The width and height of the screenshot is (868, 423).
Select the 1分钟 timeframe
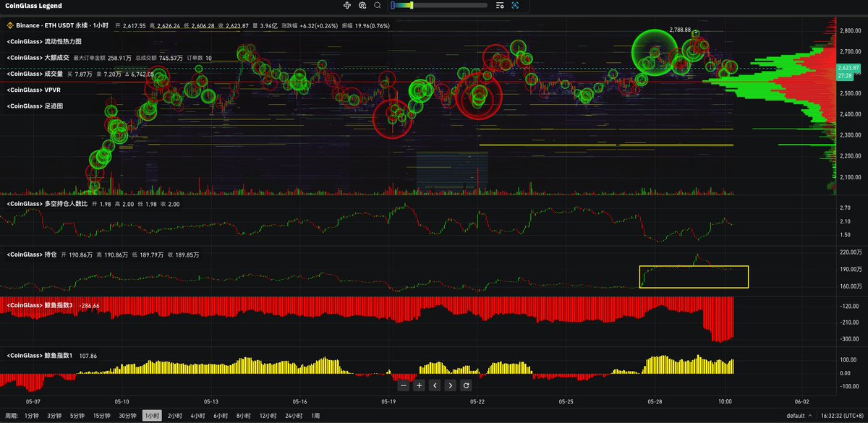tap(32, 416)
